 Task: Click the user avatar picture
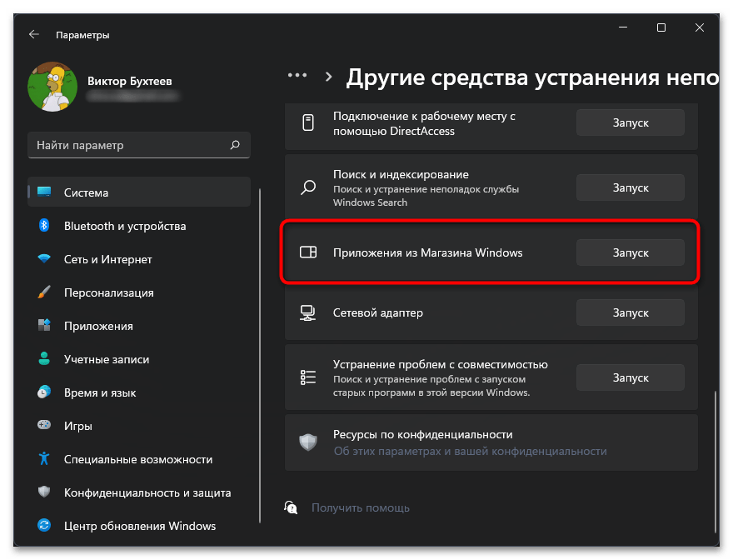[x=52, y=87]
